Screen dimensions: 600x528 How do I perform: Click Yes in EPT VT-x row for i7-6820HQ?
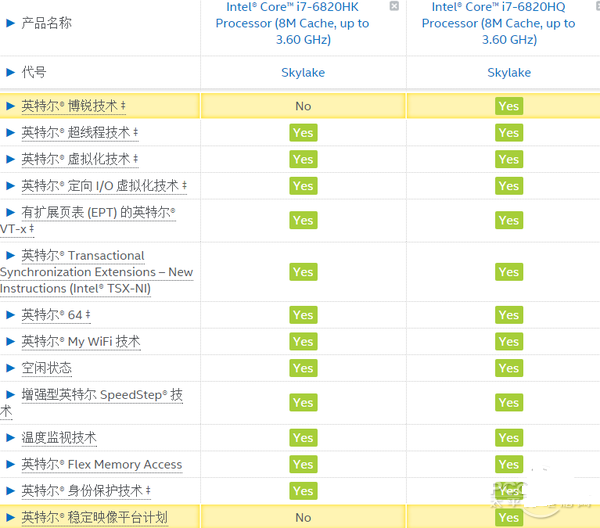coord(509,220)
